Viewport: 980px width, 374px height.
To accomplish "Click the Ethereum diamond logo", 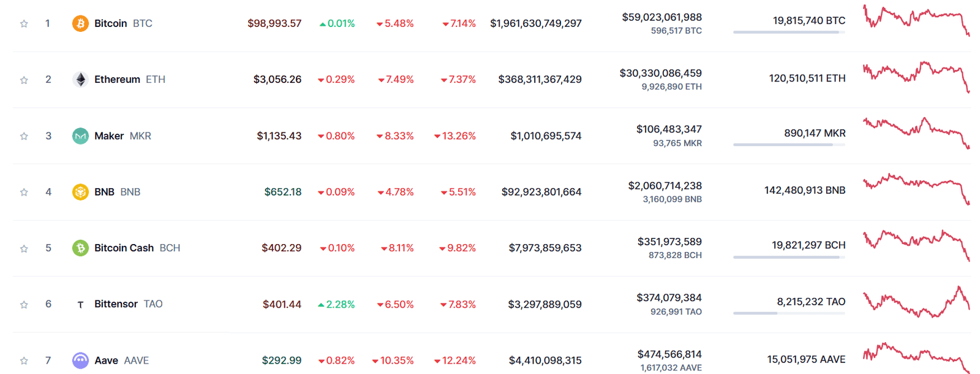I will coord(80,79).
